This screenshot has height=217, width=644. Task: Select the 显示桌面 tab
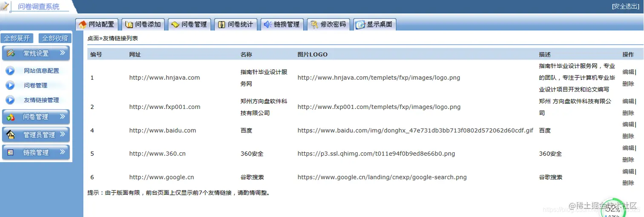(374, 25)
